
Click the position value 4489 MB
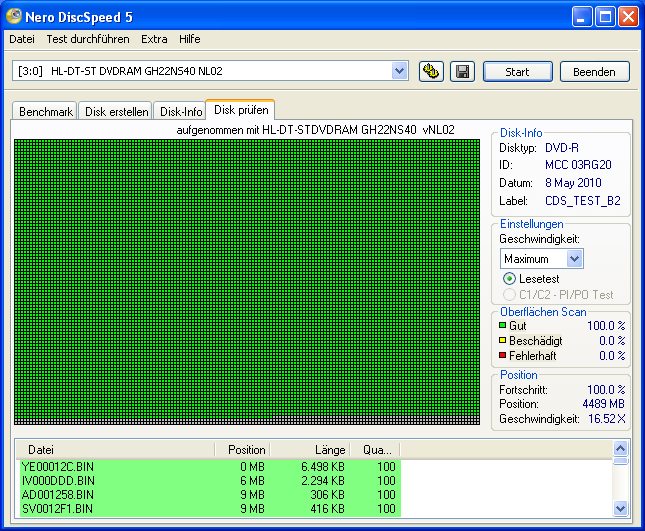[603, 404]
